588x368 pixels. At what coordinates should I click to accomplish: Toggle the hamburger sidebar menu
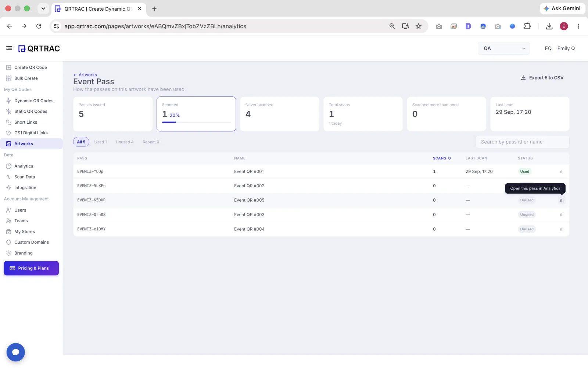[x=9, y=48]
